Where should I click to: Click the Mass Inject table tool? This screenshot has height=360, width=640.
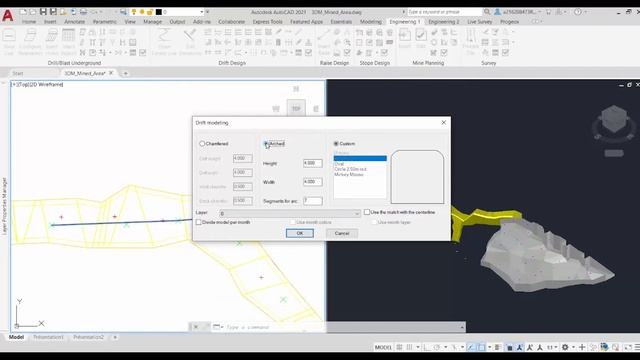pyautogui.click(x=69, y=42)
